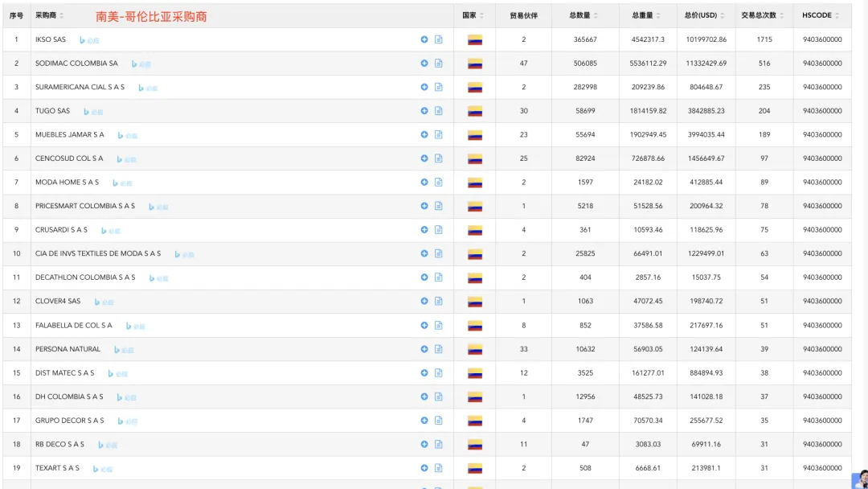Open document details icon for CENCOSUD COL S A

click(x=439, y=158)
